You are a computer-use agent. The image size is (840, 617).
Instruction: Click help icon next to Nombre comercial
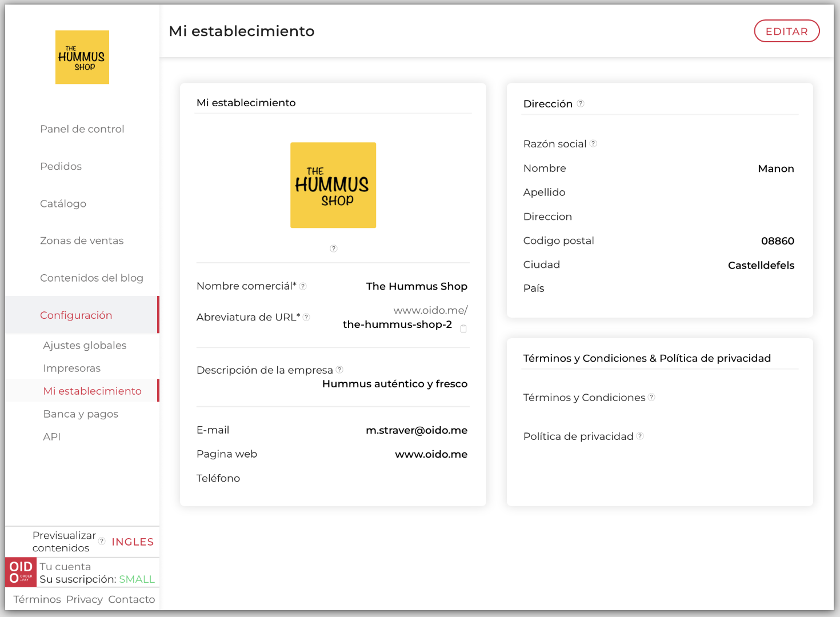303,286
